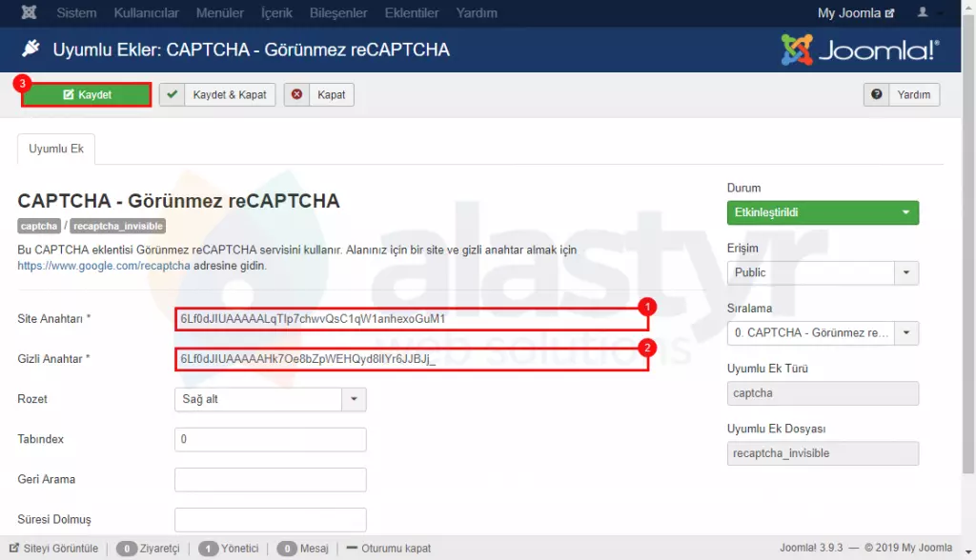Expand the Erişim Public dropdown arrow
Viewport: 976px width, 560px height.
pos(906,272)
